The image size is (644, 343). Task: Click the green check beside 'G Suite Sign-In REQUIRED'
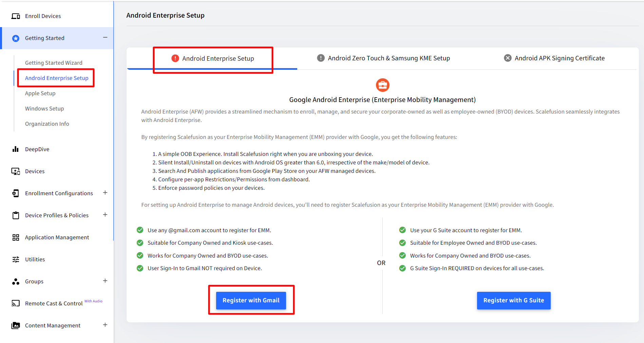[x=402, y=268]
